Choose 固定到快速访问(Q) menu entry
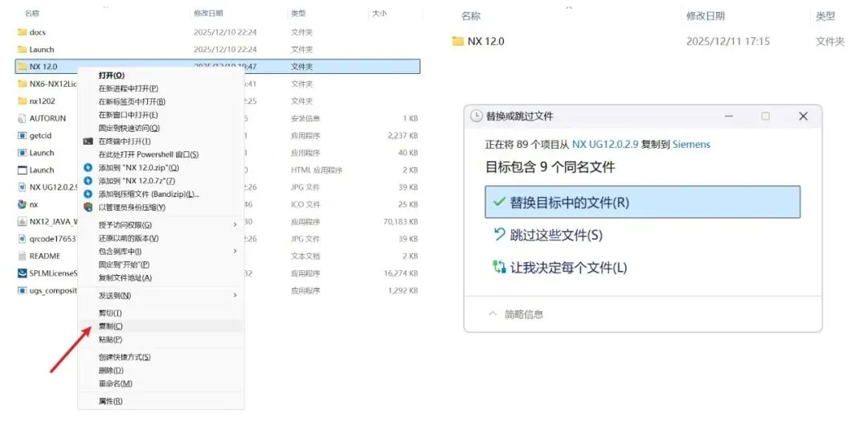This screenshot has width=868, height=423. [x=129, y=128]
